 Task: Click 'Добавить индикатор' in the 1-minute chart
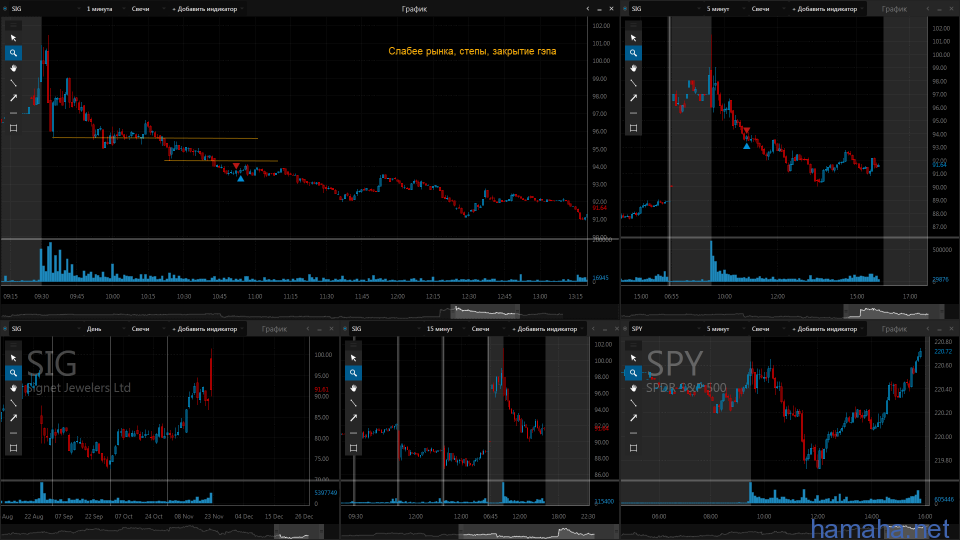tap(207, 8)
